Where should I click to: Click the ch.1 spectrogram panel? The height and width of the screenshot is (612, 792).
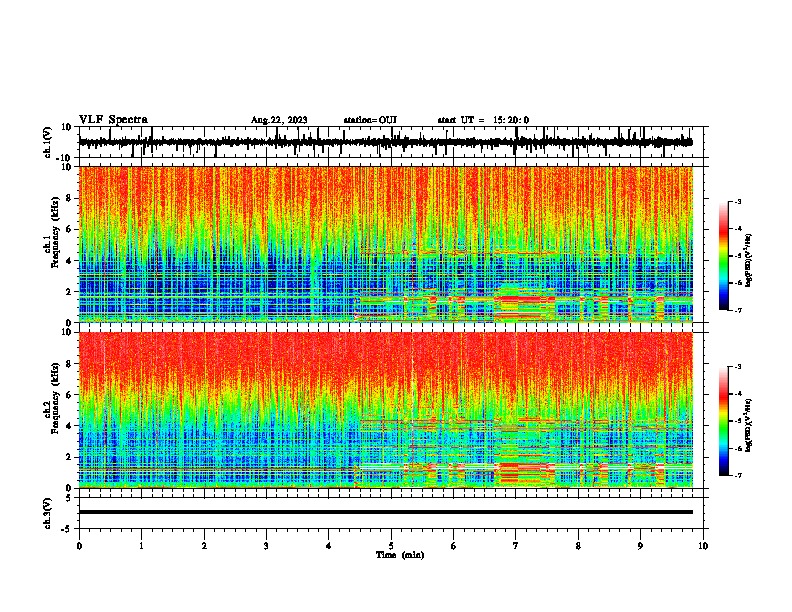[386, 244]
